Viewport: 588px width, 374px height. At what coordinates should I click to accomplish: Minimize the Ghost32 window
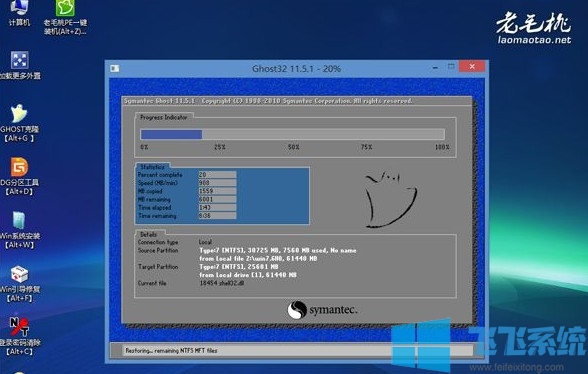point(435,68)
